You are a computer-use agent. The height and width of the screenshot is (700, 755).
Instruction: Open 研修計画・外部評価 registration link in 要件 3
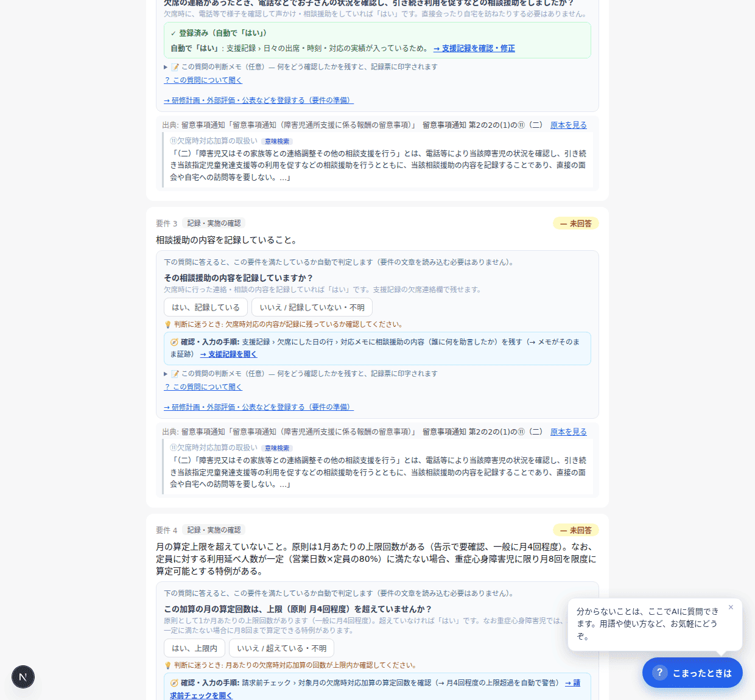tap(259, 407)
